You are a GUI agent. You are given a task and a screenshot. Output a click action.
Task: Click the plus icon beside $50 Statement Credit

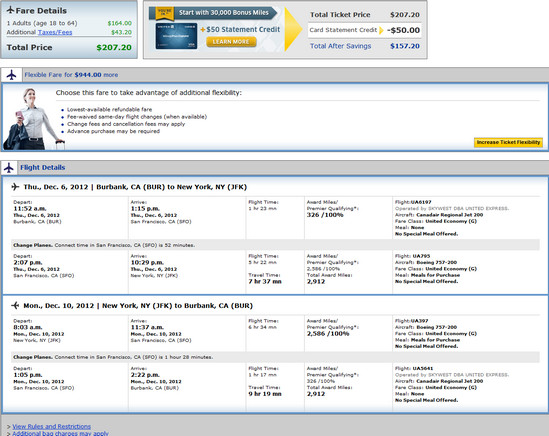coord(203,30)
